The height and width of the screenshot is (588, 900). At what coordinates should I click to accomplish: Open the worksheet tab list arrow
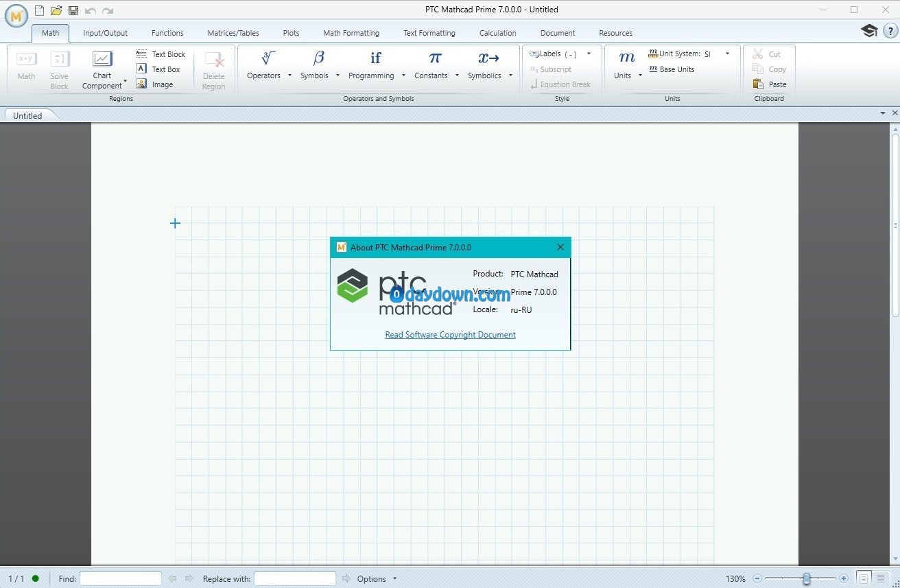(x=883, y=113)
